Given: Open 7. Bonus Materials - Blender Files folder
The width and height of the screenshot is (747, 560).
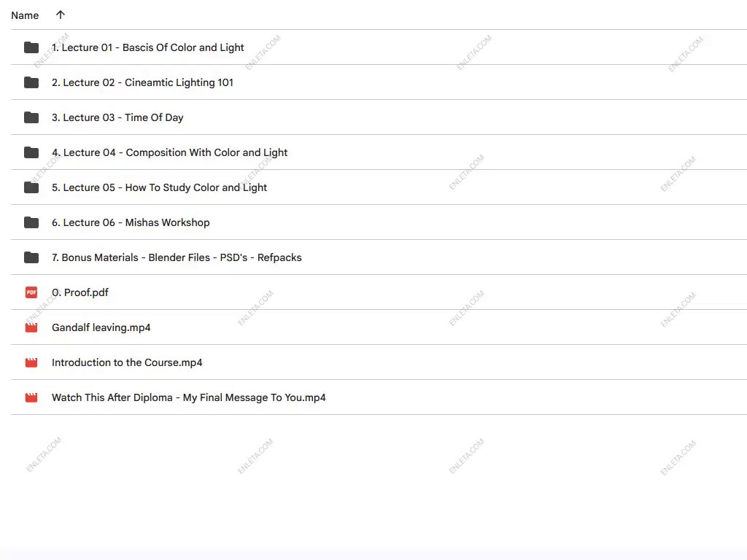Looking at the screenshot, I should click(x=177, y=257).
